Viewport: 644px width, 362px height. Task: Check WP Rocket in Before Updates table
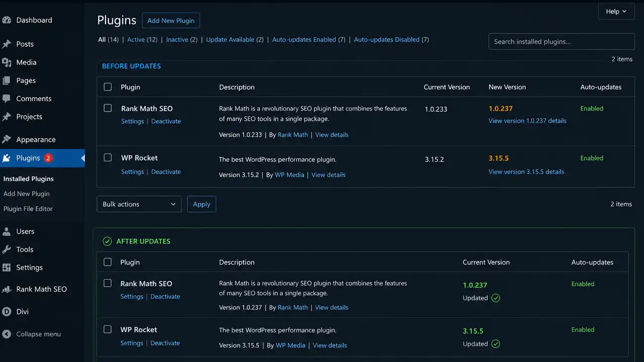pyautogui.click(x=108, y=157)
